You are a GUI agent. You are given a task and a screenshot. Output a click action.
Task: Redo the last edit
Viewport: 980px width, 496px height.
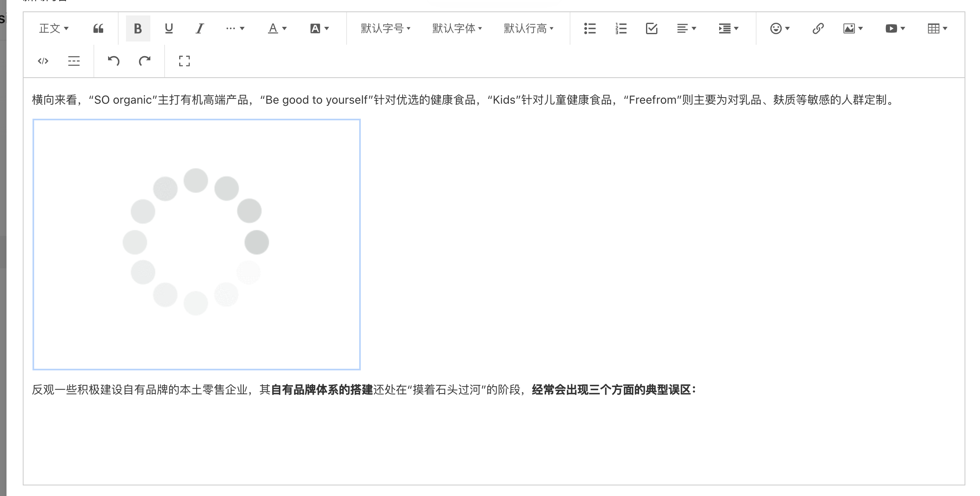(144, 61)
